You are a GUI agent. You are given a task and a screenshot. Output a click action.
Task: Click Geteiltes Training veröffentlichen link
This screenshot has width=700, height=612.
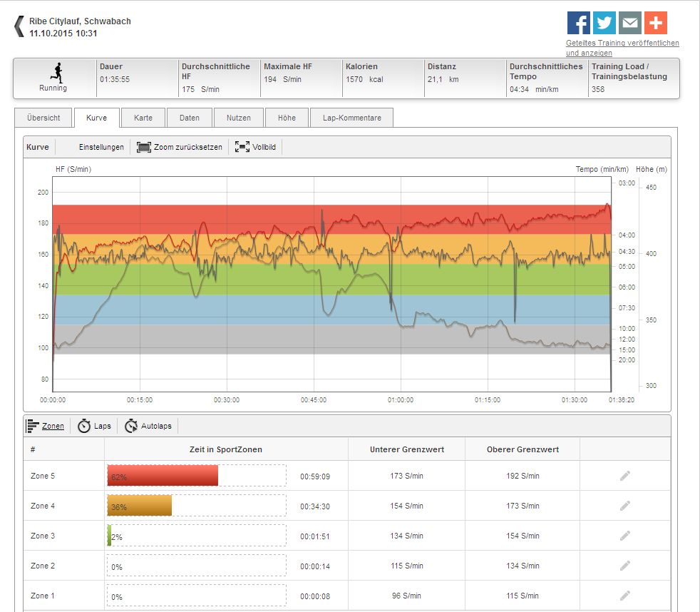(x=622, y=44)
